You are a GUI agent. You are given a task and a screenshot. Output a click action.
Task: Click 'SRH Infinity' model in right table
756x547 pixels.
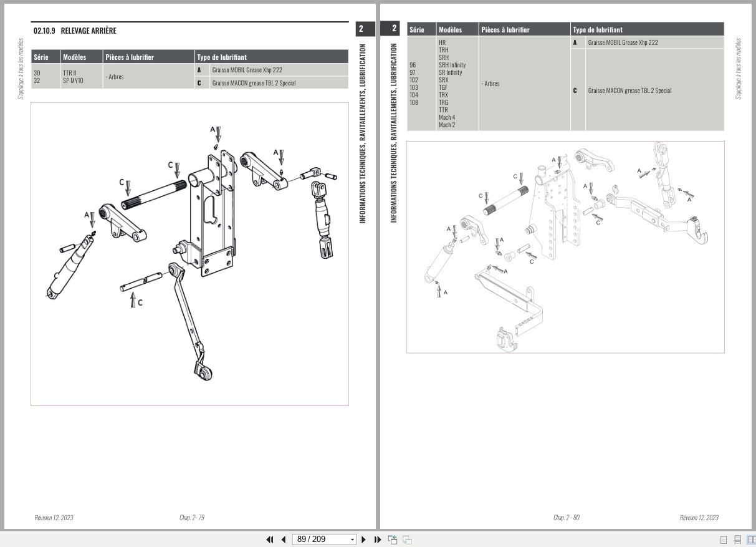click(452, 65)
